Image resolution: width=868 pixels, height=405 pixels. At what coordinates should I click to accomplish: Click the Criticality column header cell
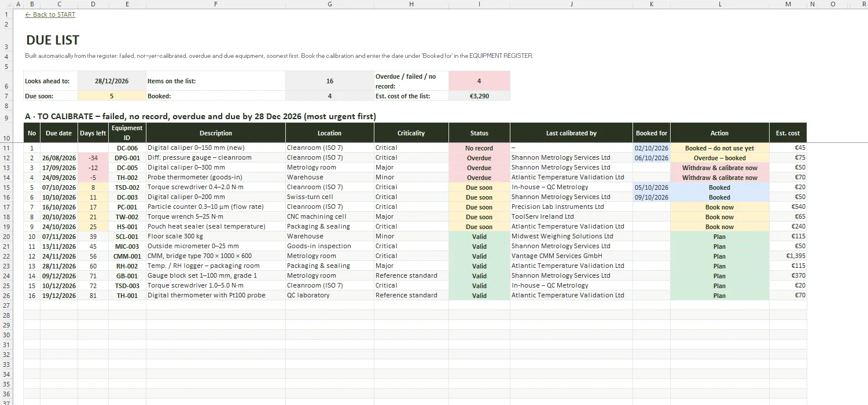pos(411,133)
